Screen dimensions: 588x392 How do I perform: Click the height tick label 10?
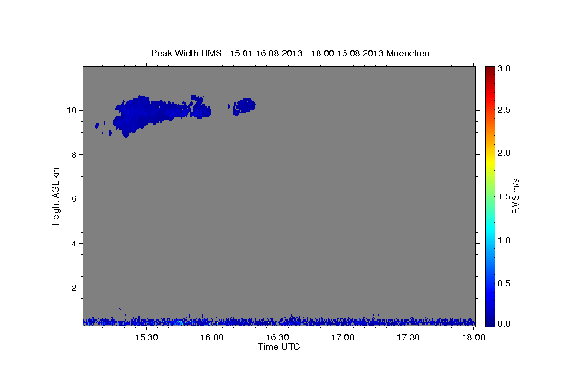[73, 110]
